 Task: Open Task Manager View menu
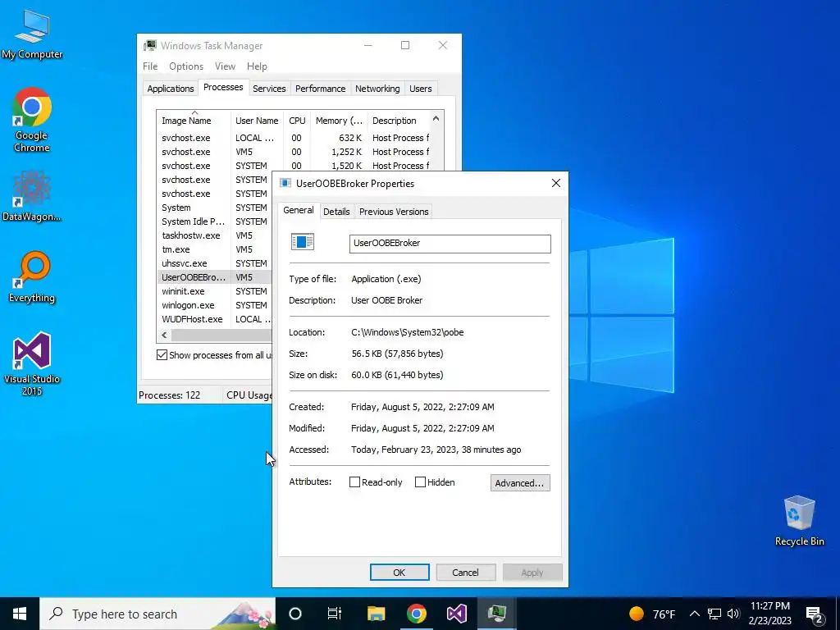coord(225,66)
